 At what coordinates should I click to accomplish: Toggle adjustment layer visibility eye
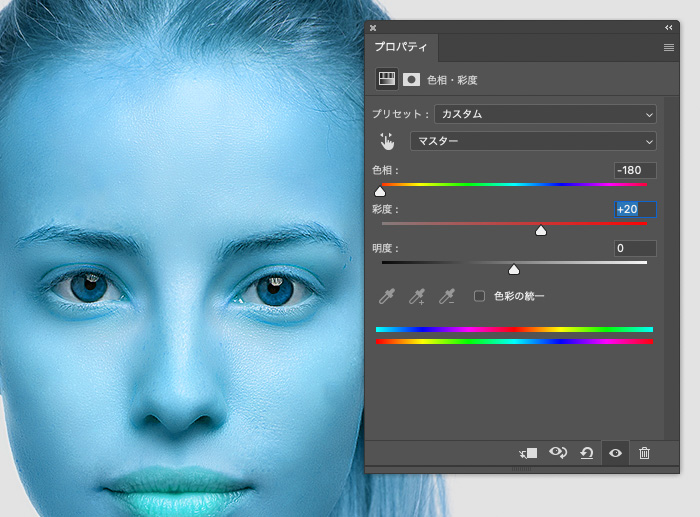point(616,453)
